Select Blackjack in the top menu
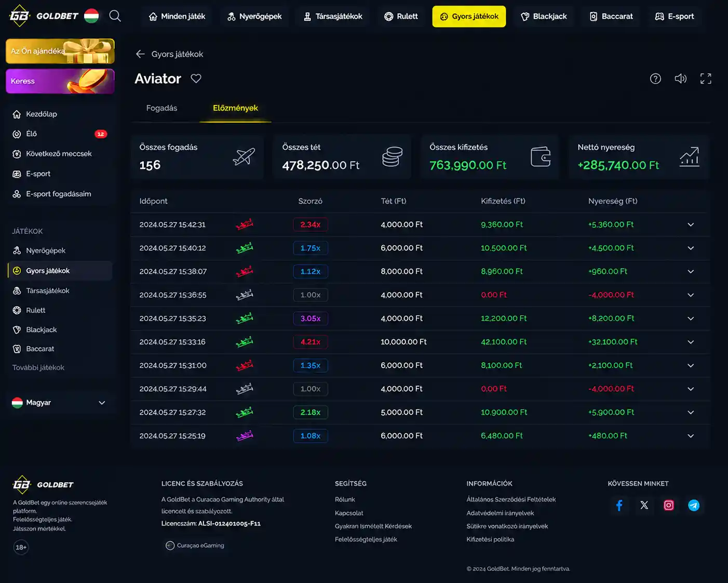Screen dimensions: 728x583 tap(544, 17)
